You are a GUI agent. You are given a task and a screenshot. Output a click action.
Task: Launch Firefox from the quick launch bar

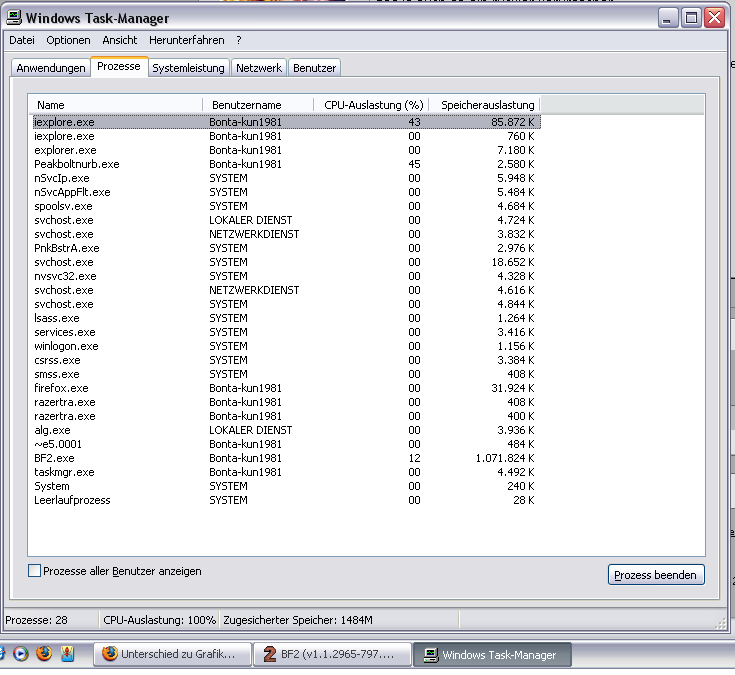(44, 653)
